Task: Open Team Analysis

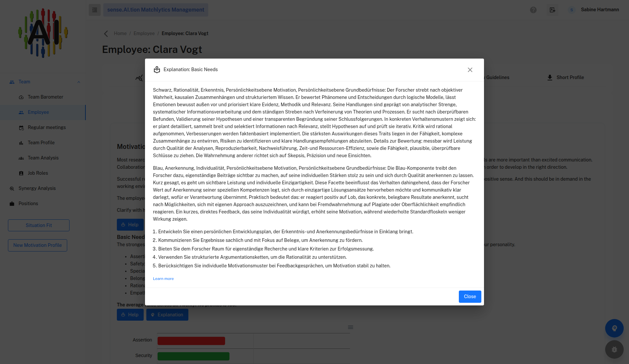Action: click(43, 158)
